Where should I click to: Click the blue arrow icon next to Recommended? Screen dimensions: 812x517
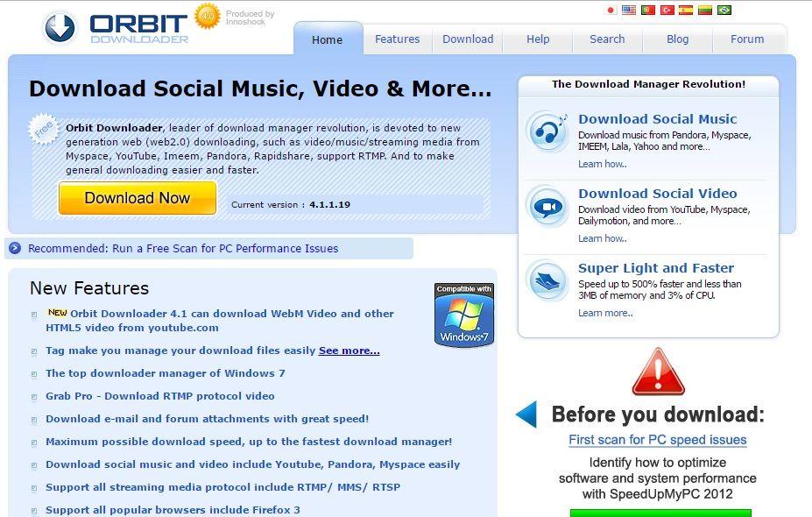[15, 248]
